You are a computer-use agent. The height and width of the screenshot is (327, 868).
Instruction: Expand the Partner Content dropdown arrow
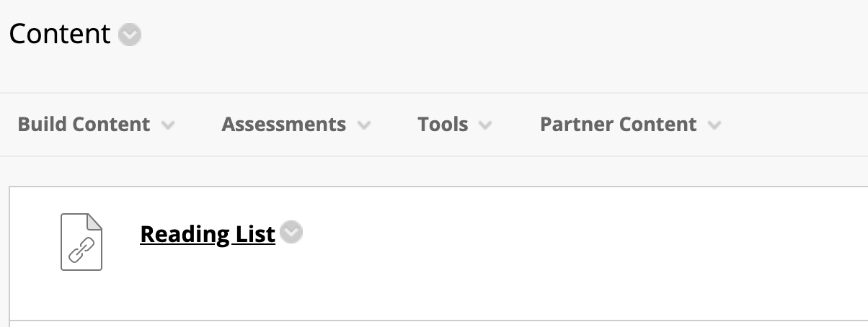714,125
